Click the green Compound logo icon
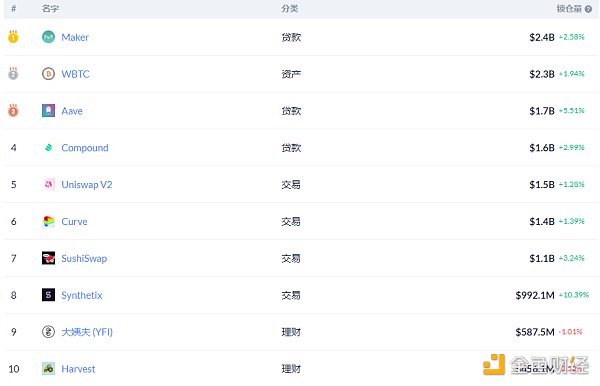 tap(48, 147)
